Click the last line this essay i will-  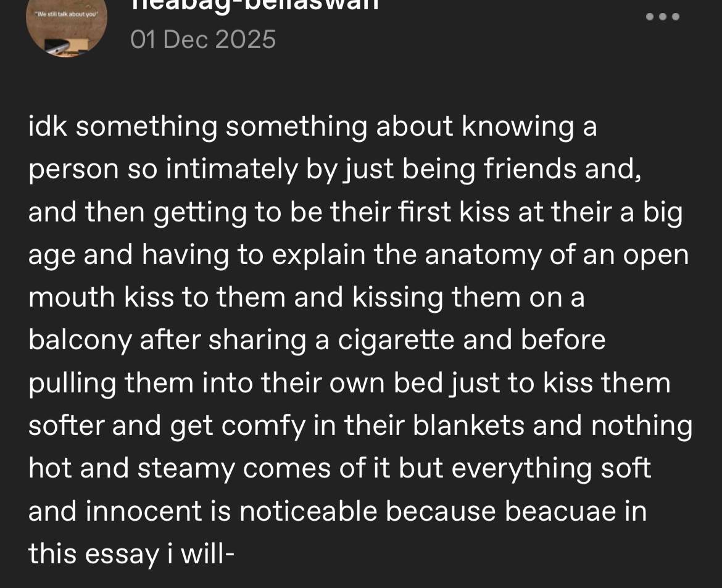[x=131, y=555]
